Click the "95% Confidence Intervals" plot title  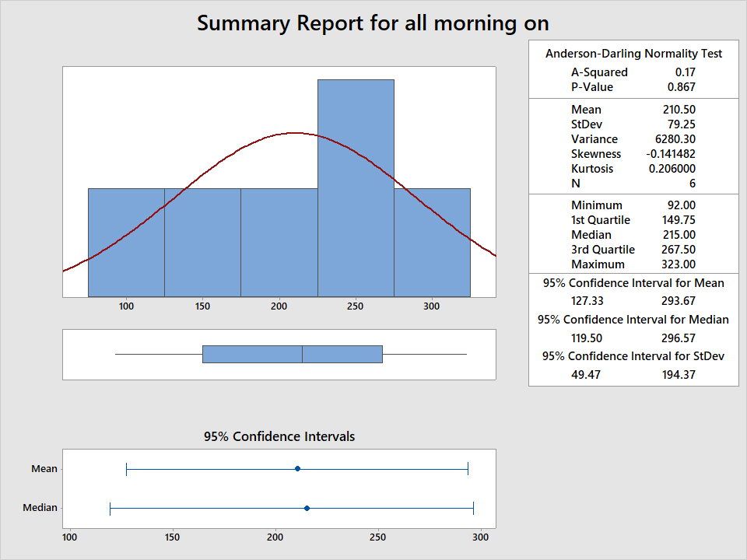pos(279,436)
